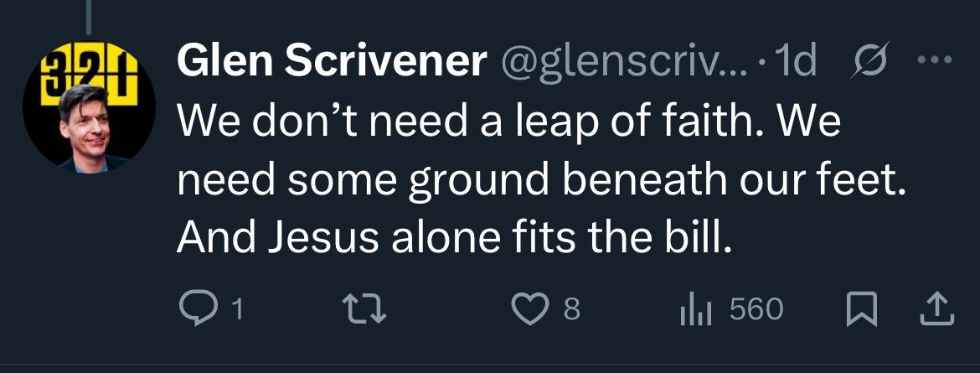The image size is (980, 373).
Task: Click the Grok slashed-circle icon
Action: pyautogui.click(x=867, y=63)
